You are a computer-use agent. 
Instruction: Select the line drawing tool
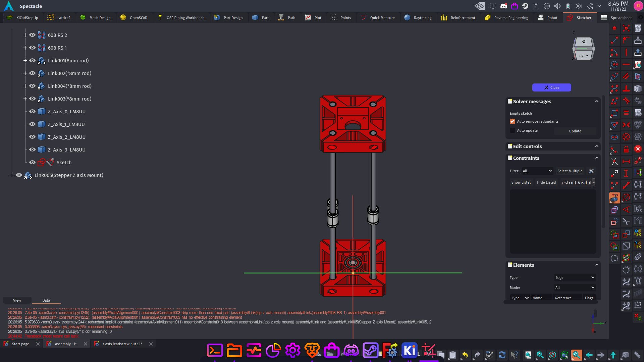(614, 41)
